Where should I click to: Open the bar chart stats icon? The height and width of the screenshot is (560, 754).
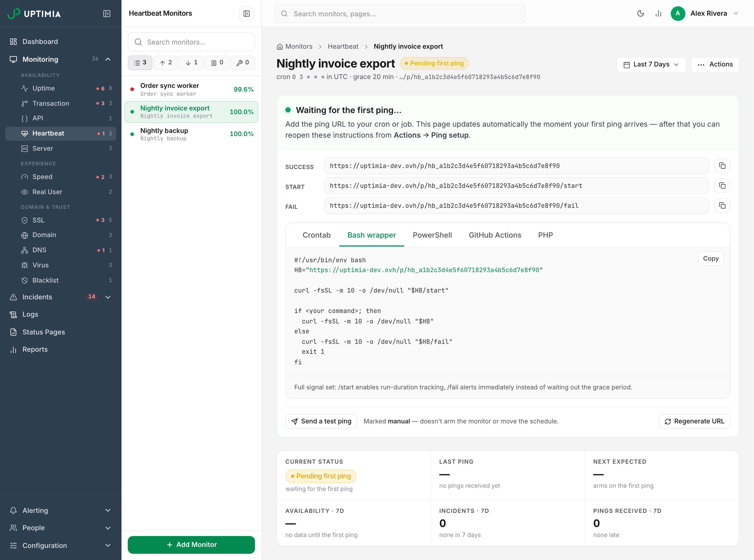[658, 14]
